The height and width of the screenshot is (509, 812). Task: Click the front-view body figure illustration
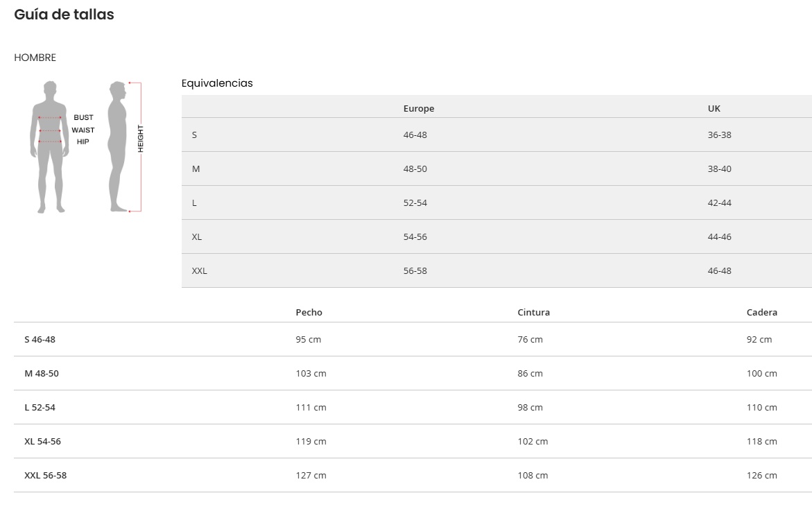click(50, 147)
